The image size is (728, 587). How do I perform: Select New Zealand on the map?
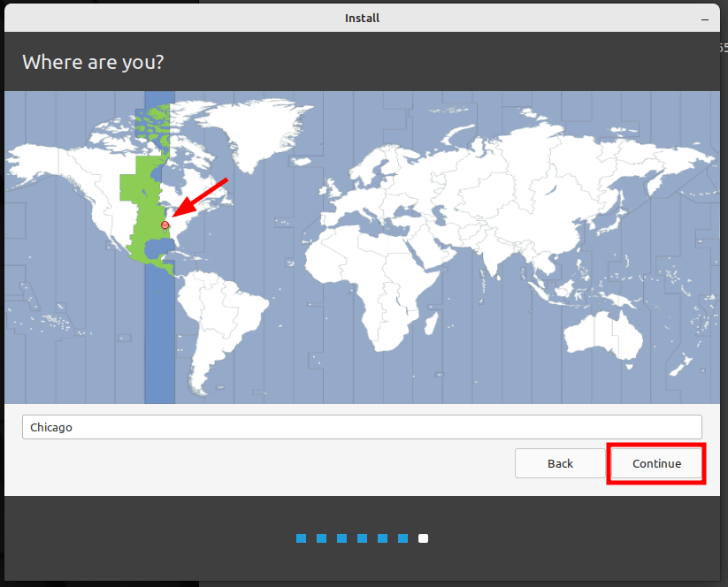(x=682, y=365)
